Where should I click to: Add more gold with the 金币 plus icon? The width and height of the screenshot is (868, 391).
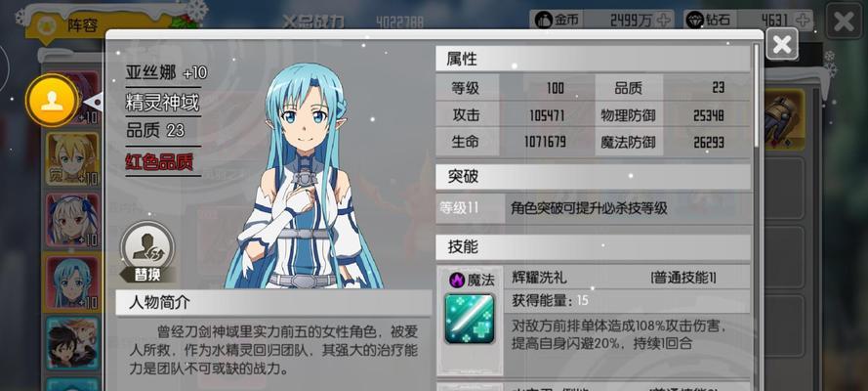tap(663, 20)
